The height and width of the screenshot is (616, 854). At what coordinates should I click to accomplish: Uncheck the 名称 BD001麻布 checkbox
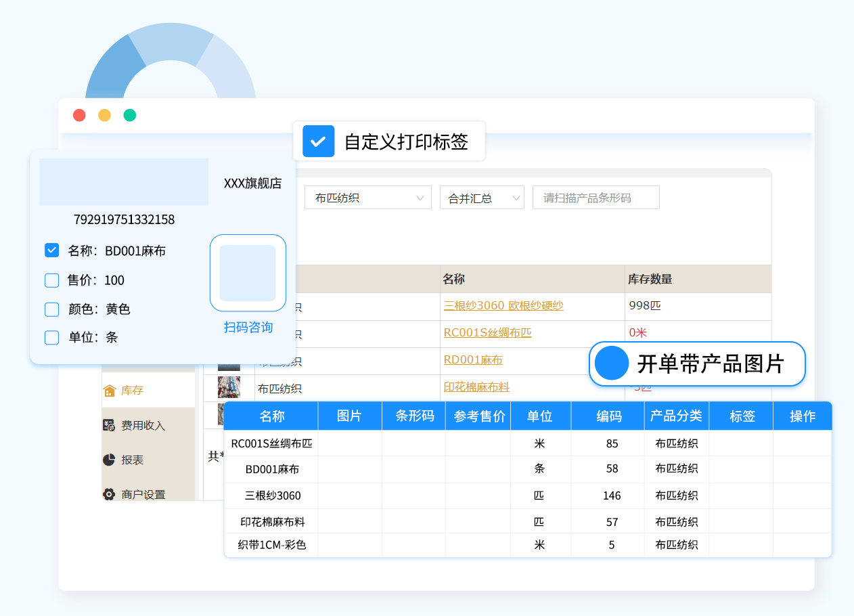click(x=52, y=250)
